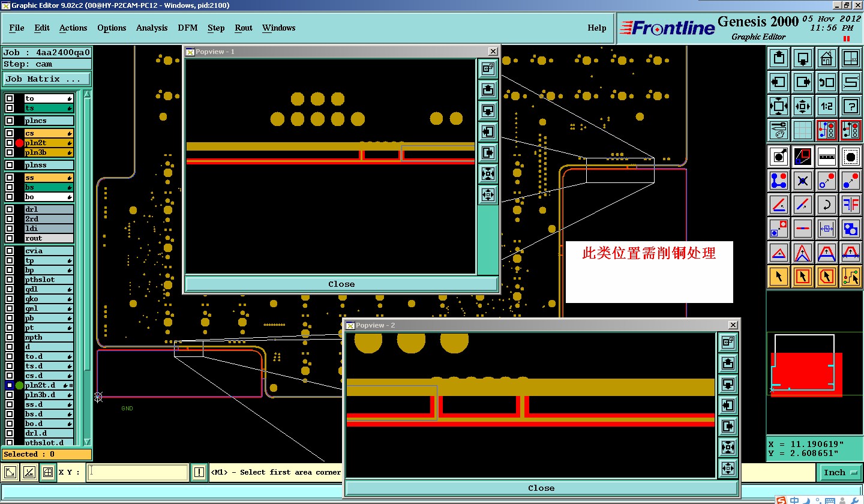Click the 1:2 scale icon
Screen dimensions: 864x504
click(827, 106)
